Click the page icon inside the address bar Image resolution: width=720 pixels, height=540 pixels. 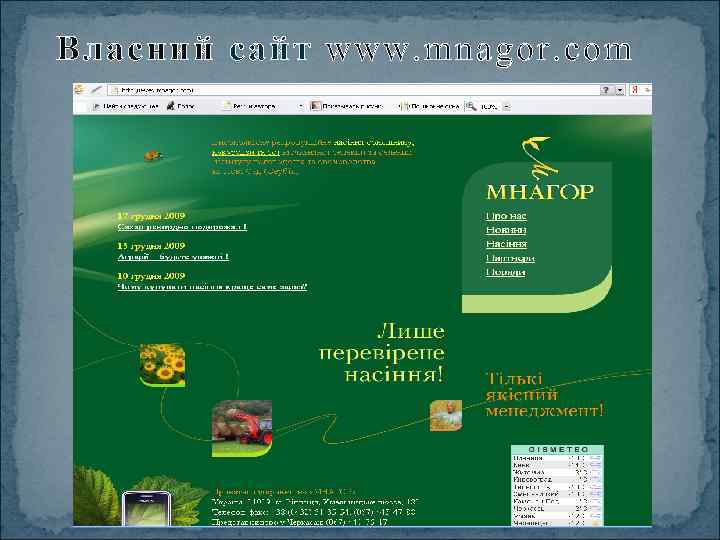(115, 90)
